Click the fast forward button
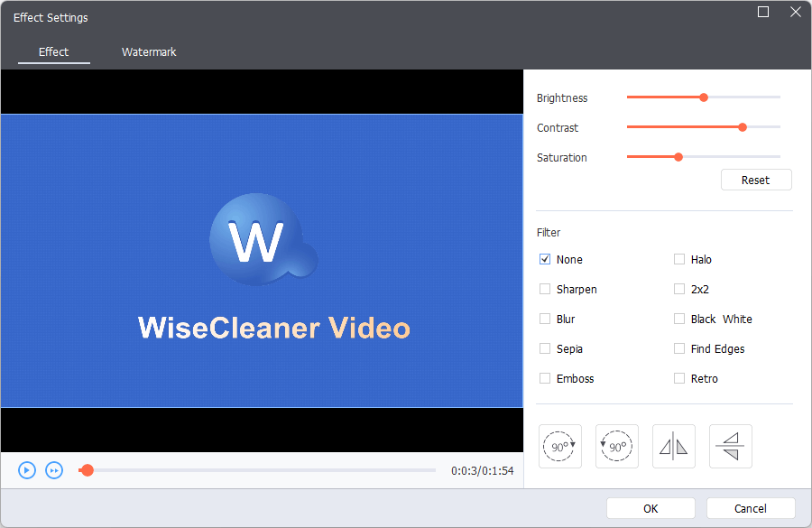The width and height of the screenshot is (812, 528). click(x=54, y=470)
